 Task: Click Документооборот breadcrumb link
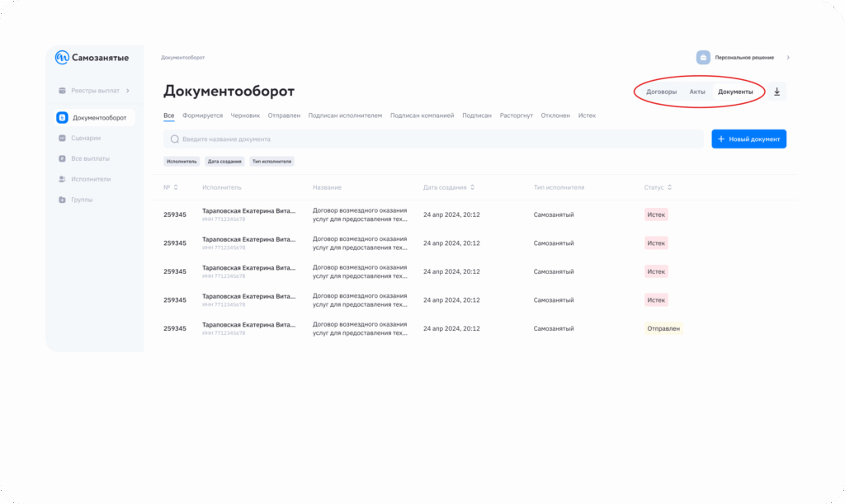coord(182,58)
